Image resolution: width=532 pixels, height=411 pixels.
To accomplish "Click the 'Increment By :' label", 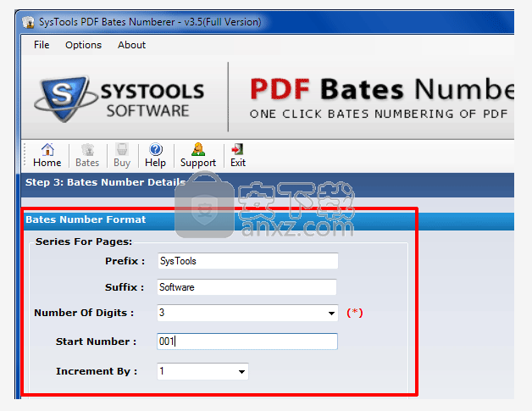I will coord(97,371).
